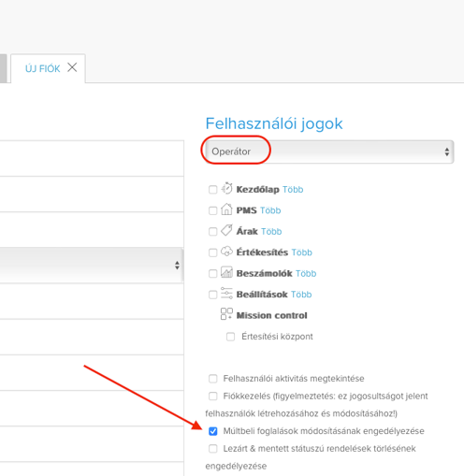Click the Árak price tag icon
Viewport: 464px width, 476px height.
pos(226,230)
